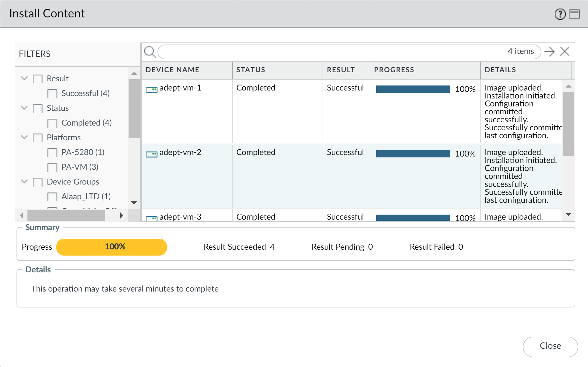Viewport: 588px width, 367px height.
Task: Click the adept-vm-1 device icon
Action: 152,89
